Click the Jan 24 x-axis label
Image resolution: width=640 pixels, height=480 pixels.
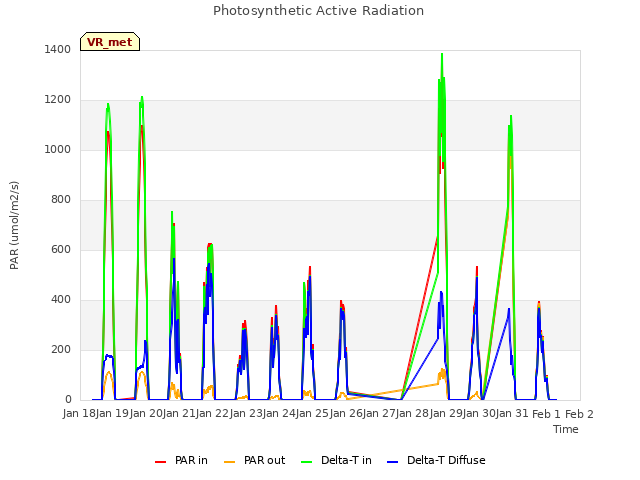pyautogui.click(x=278, y=414)
